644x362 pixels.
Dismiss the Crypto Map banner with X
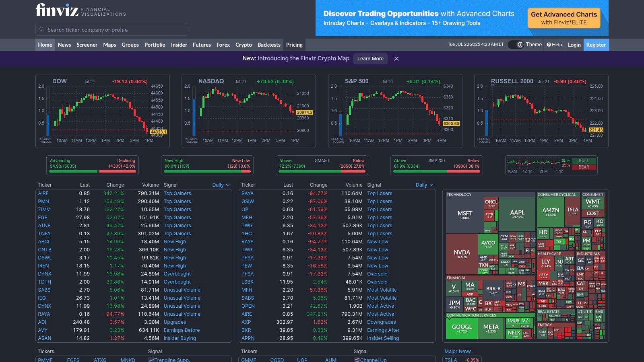[x=396, y=59]
